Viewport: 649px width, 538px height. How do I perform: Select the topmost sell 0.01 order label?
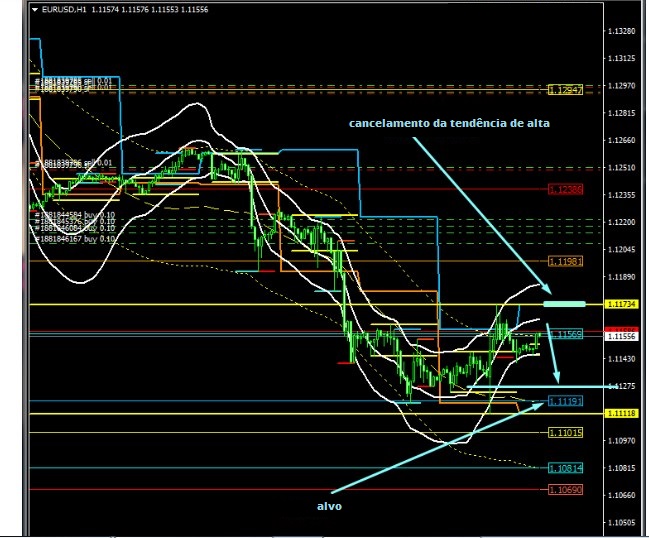[x=76, y=81]
